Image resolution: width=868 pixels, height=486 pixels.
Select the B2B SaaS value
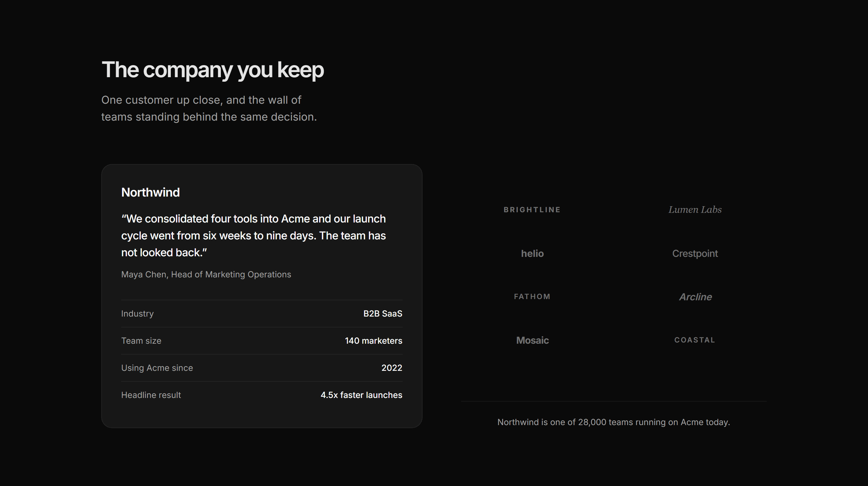click(x=382, y=314)
